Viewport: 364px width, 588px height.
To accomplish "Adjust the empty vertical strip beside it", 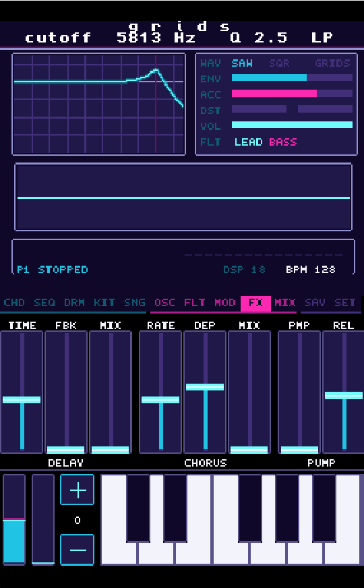I will [x=43, y=519].
